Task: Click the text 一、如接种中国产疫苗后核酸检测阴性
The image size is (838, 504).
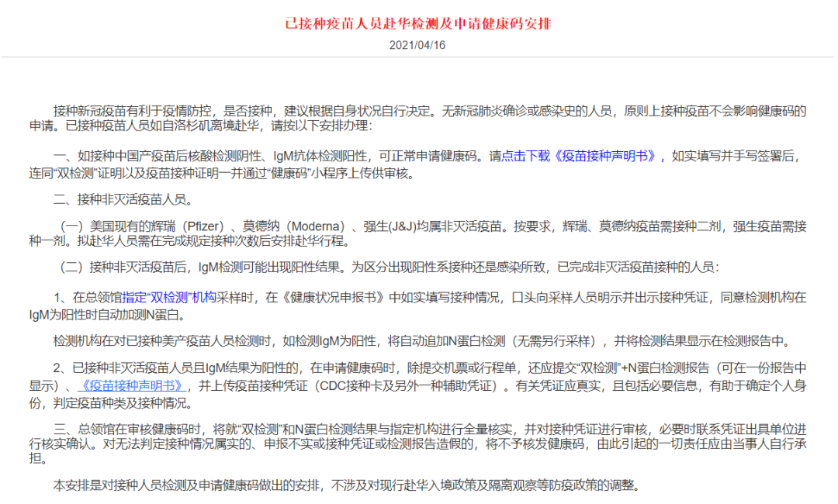Action: click(x=158, y=157)
